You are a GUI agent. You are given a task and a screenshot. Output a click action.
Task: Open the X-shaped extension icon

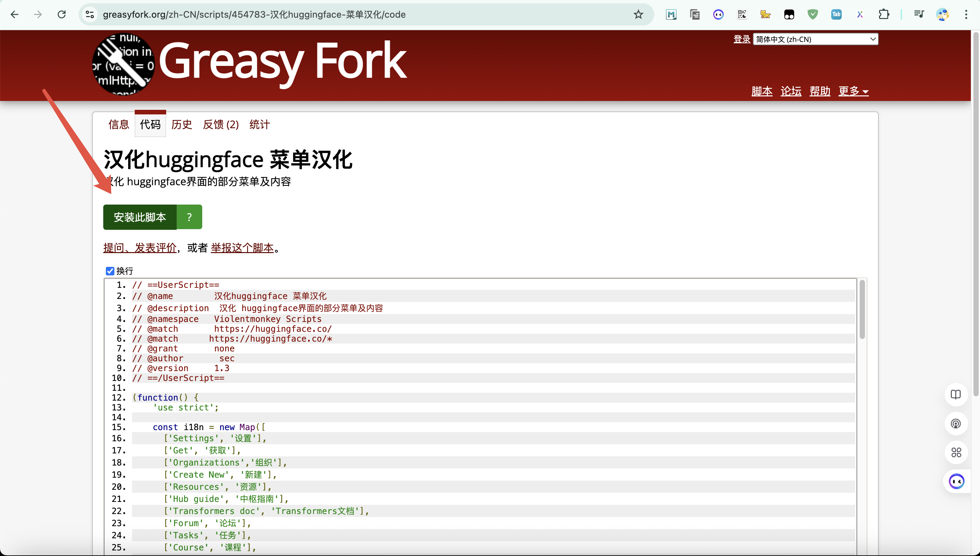[x=860, y=14]
